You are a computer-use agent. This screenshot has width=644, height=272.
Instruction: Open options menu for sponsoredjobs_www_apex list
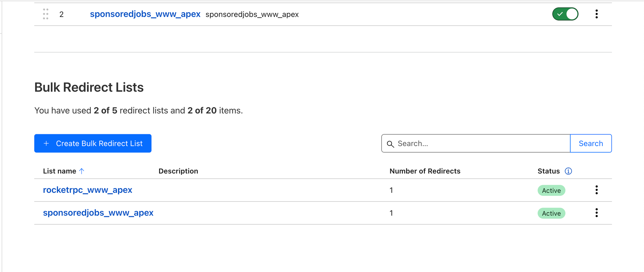596,213
